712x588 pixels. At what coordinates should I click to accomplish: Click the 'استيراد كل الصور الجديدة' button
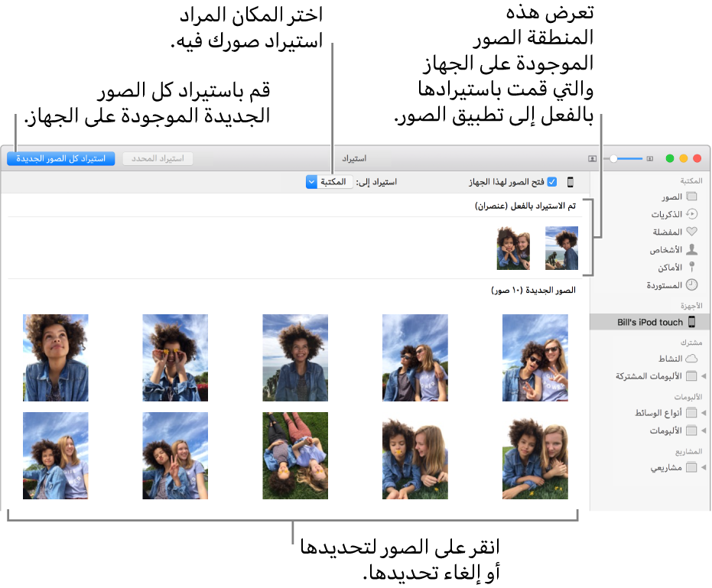pos(60,159)
